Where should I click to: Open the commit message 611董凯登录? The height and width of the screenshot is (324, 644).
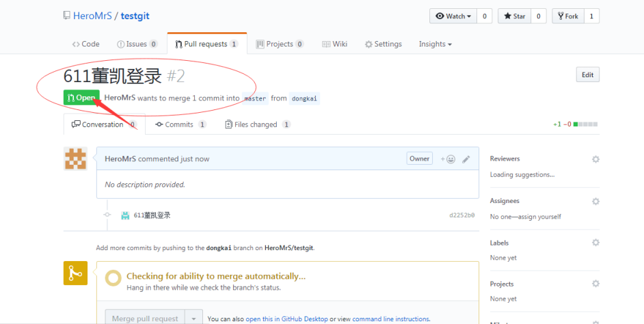click(x=152, y=215)
